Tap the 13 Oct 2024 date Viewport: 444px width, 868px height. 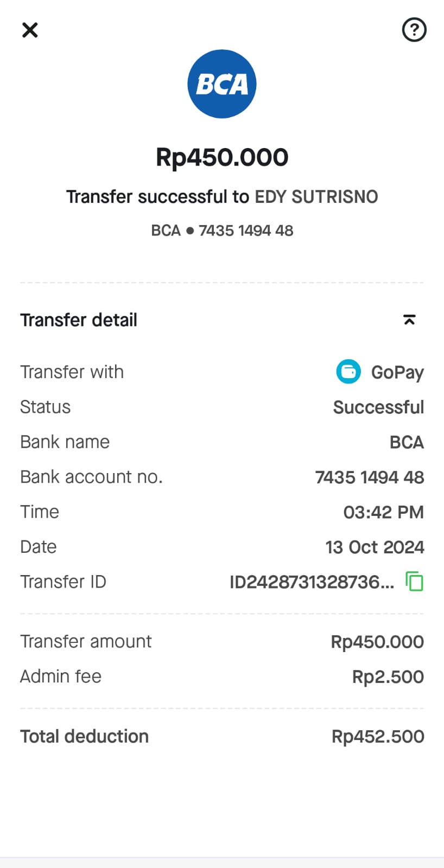(375, 547)
